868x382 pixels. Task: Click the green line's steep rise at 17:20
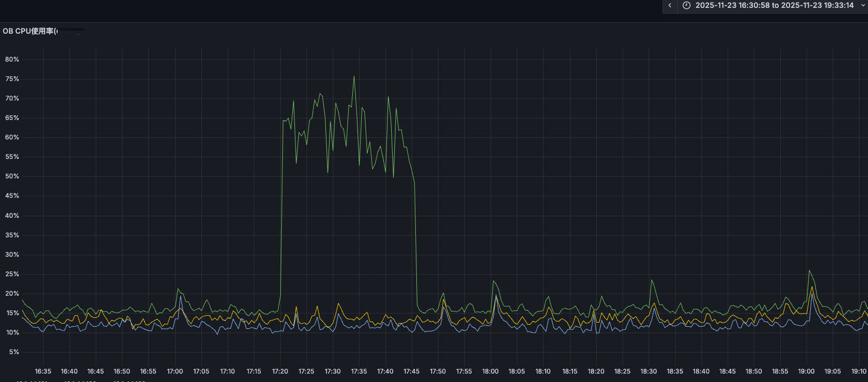click(282, 210)
